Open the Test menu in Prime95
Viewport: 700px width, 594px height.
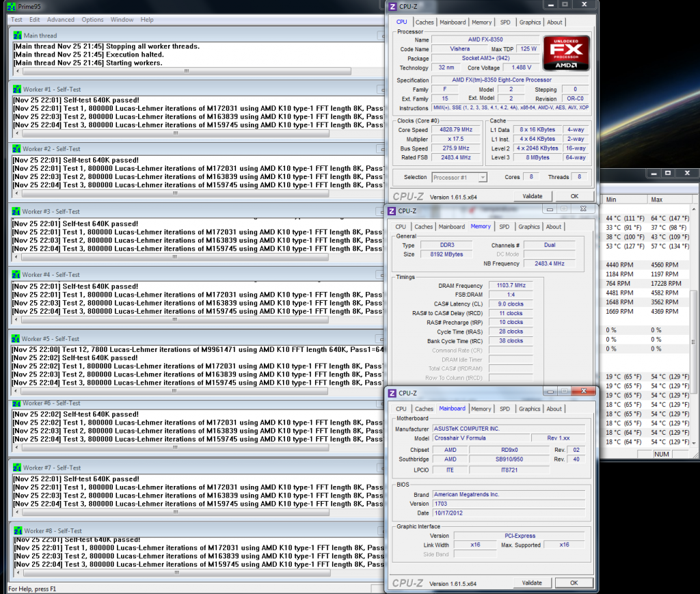pos(16,20)
